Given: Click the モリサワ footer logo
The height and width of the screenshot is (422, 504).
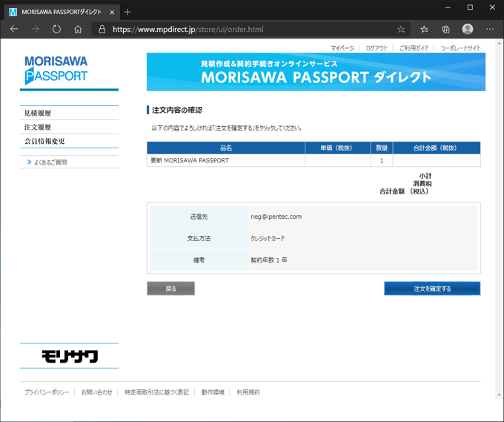Looking at the screenshot, I should coord(70,357).
